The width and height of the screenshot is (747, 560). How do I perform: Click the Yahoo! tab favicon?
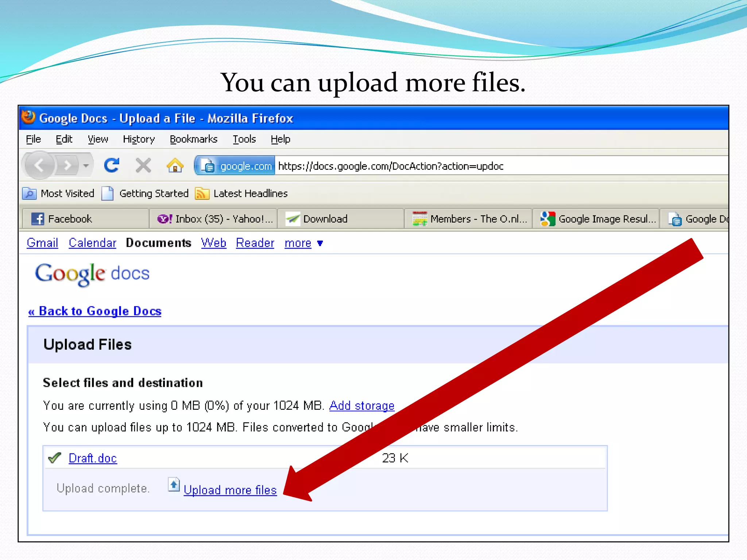coord(165,219)
